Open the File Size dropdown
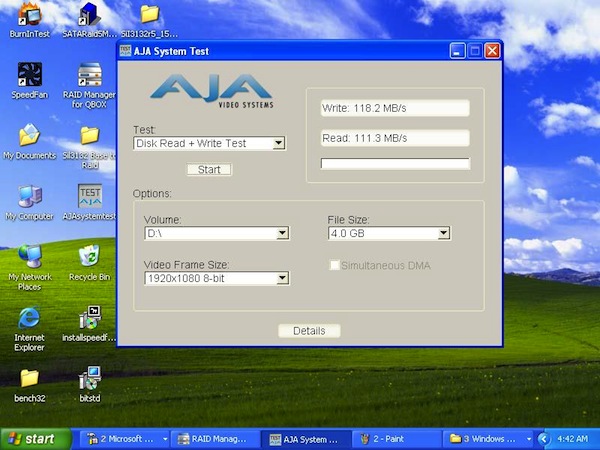This screenshot has width=600, height=450. (444, 233)
